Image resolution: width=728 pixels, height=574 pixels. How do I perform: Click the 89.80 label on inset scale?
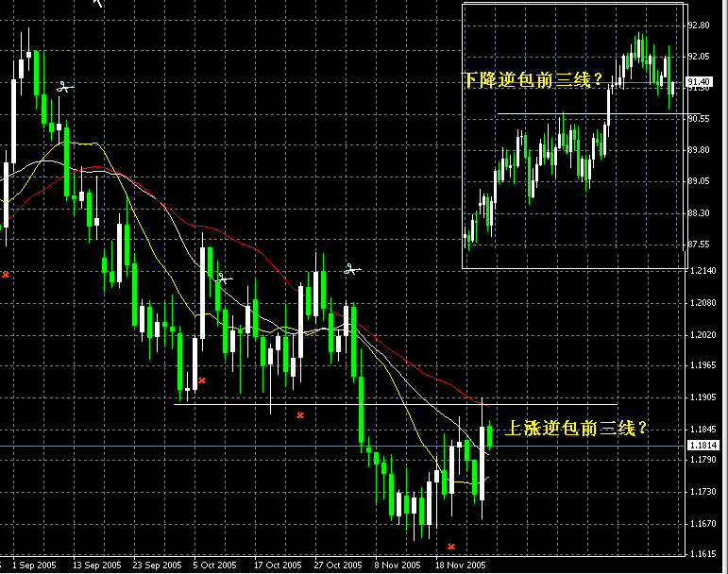click(x=699, y=150)
